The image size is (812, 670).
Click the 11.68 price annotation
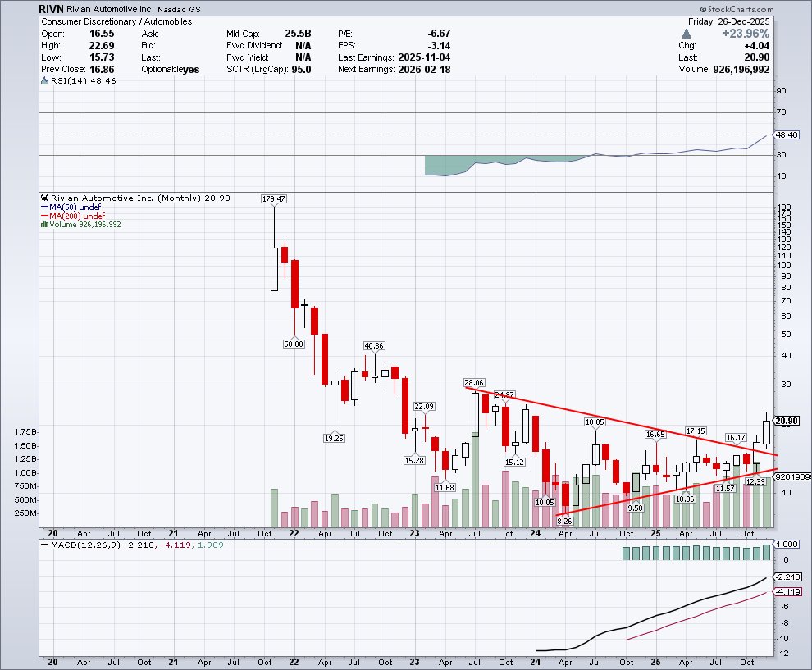(445, 487)
